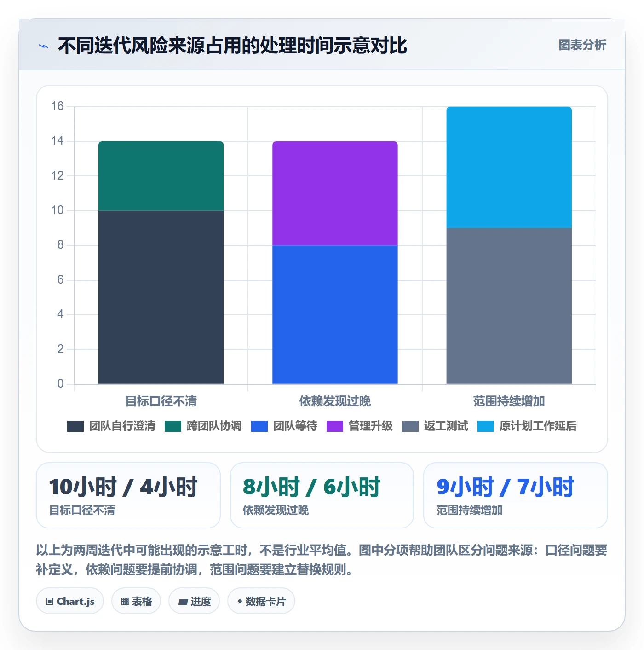Click legend label 团队自行澄清
This screenshot has width=644, height=650.
point(122,426)
